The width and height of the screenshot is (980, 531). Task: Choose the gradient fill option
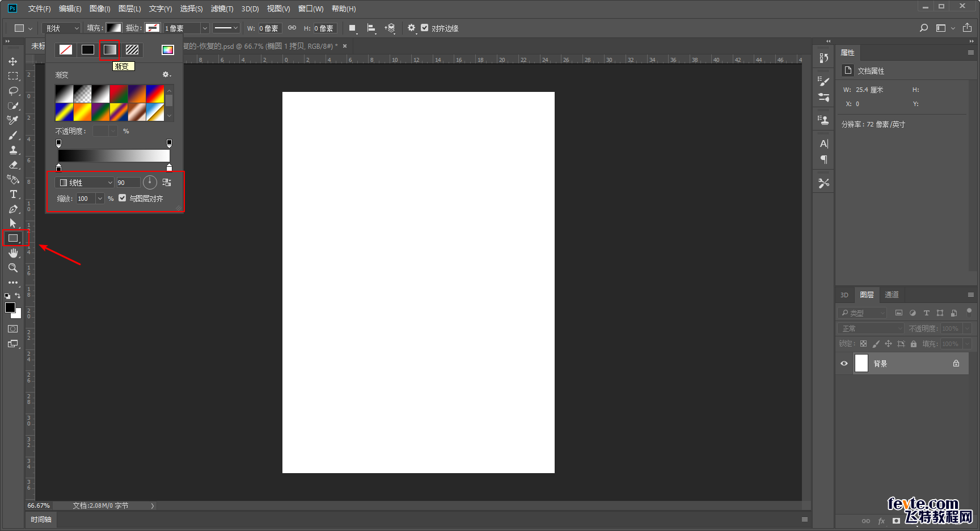(110, 50)
